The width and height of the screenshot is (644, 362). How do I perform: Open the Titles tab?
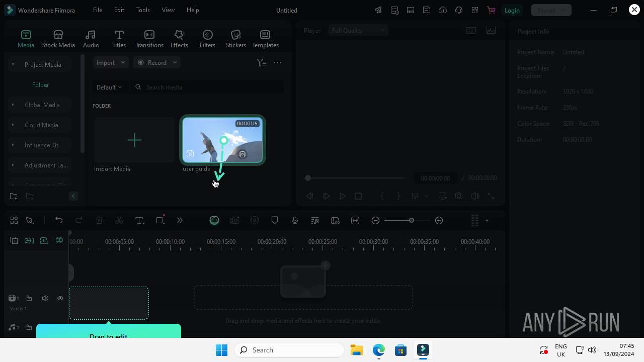tap(119, 39)
